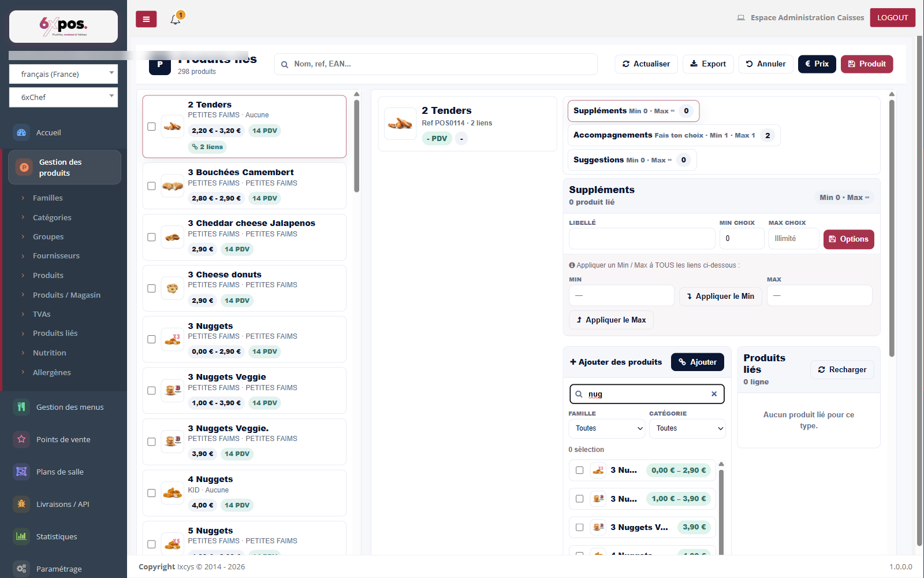924x578 pixels.
Task: Check the 2 Tenders product checkbox
Action: 151,127
